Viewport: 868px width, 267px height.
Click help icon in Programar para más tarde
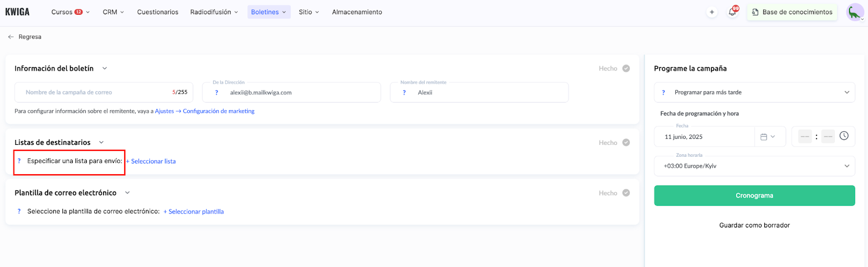pyautogui.click(x=663, y=93)
